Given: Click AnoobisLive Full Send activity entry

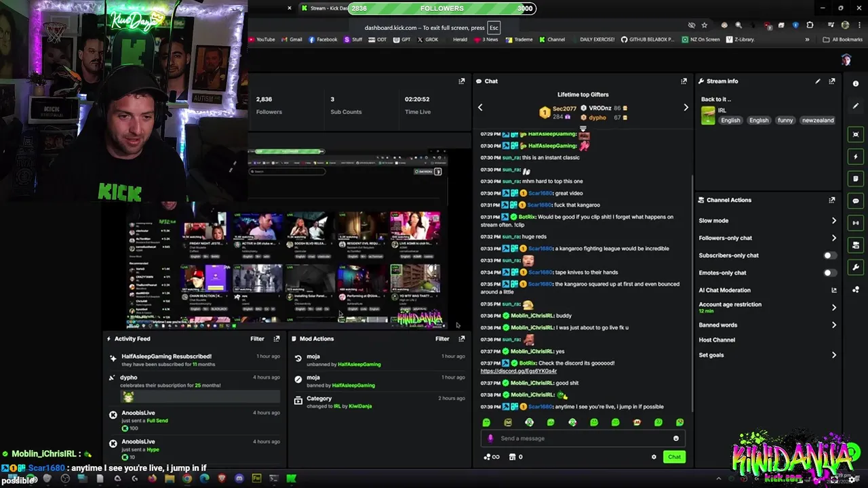Looking at the screenshot, I should (x=195, y=421).
